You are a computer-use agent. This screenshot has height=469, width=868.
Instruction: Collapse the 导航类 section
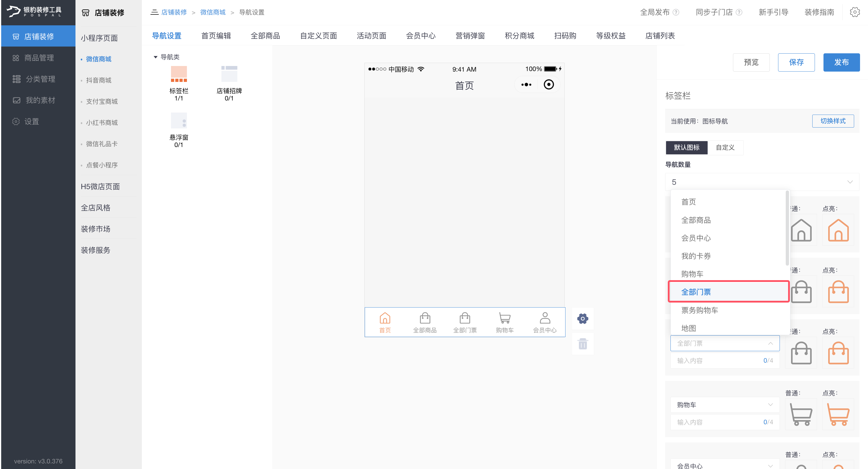click(155, 57)
